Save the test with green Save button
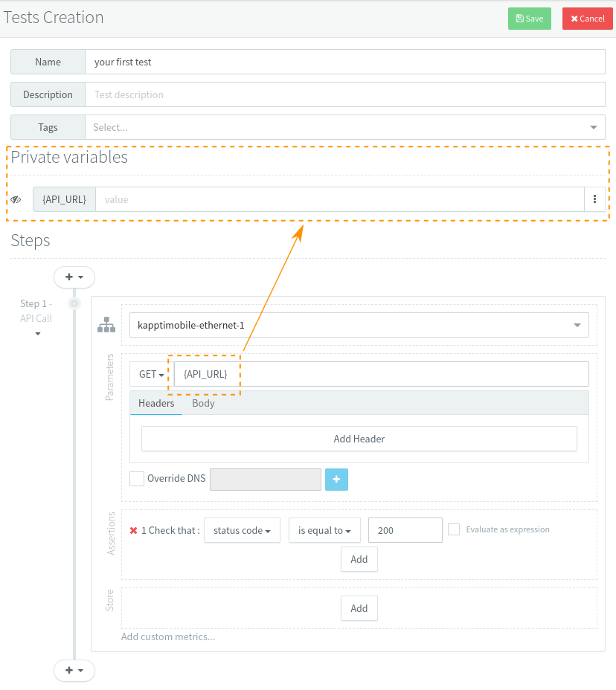616x690 pixels. 529,19
